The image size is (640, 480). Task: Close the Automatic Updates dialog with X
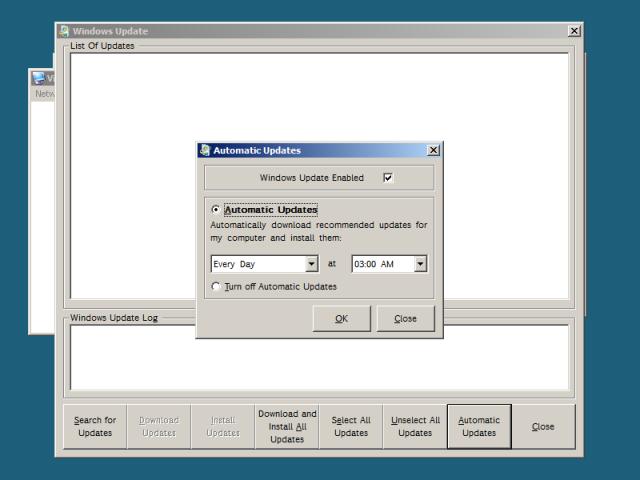click(433, 150)
